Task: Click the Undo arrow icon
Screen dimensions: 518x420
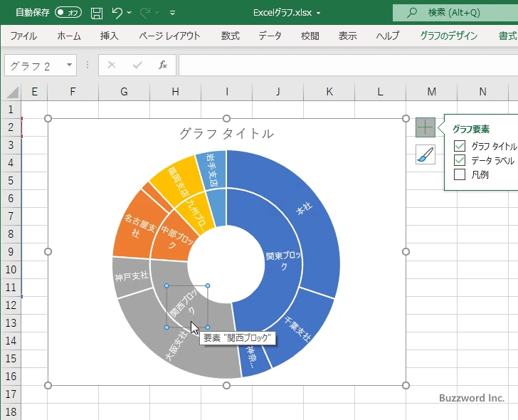Action: pyautogui.click(x=117, y=13)
